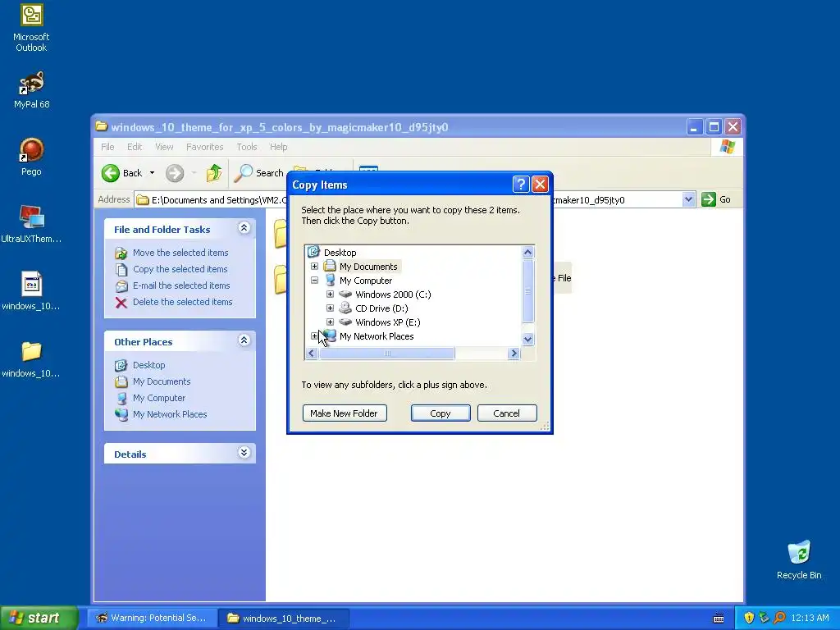Click the tree's horizontal scrollbar thumb
This screenshot has height=630, width=840.
pyautogui.click(x=387, y=353)
